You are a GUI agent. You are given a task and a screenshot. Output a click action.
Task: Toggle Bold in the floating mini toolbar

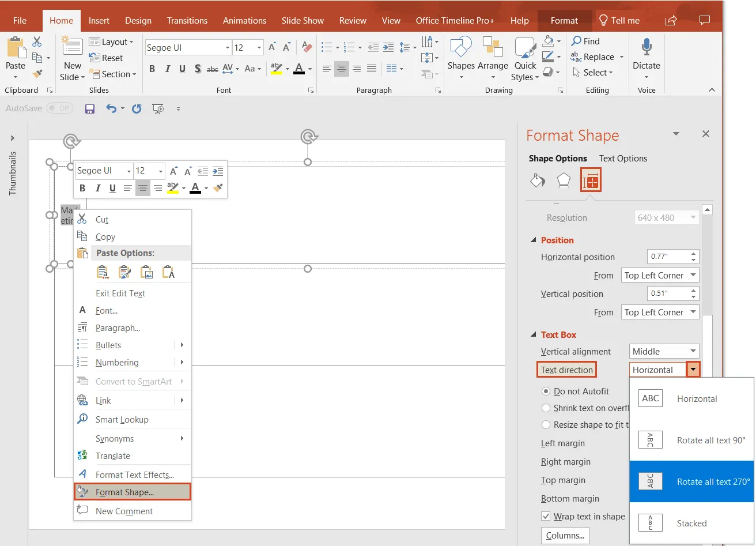pyautogui.click(x=82, y=188)
